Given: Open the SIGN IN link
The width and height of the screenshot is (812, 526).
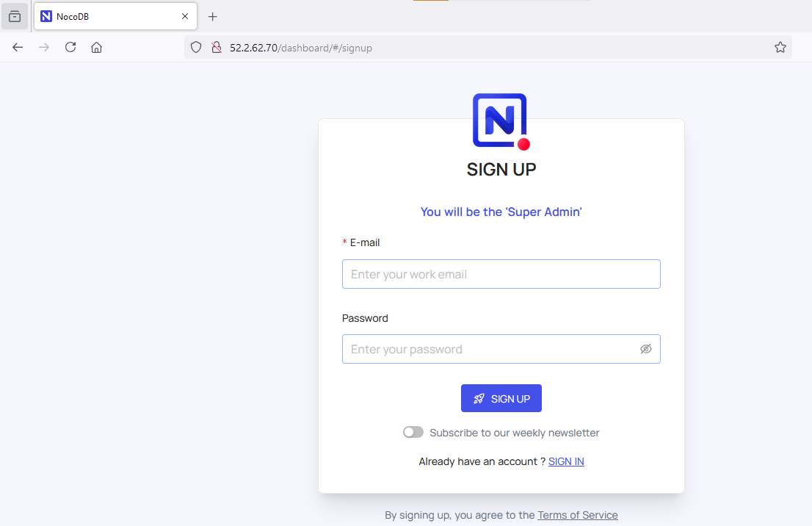Looking at the screenshot, I should [x=566, y=462].
